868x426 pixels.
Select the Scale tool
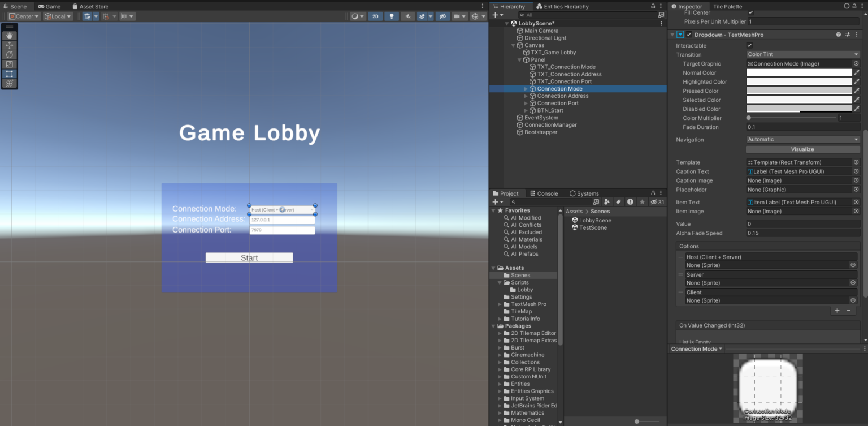click(x=10, y=64)
